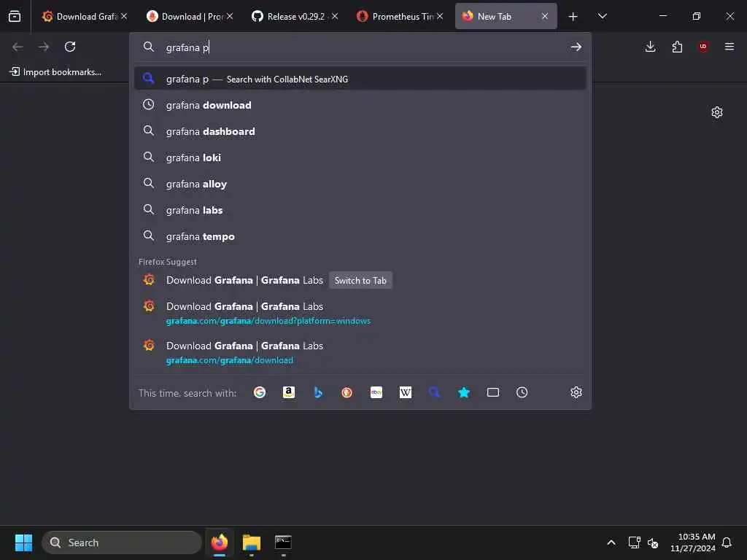Search in History clock icon

522,392
